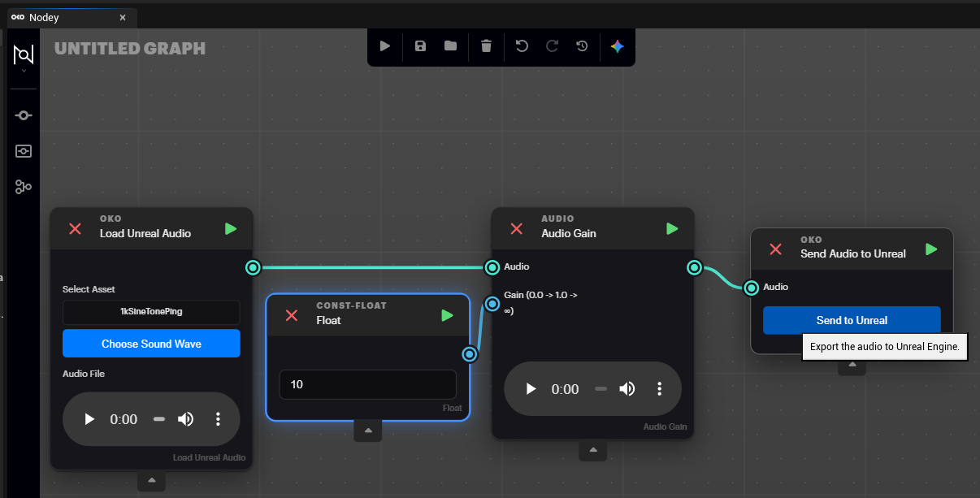The height and width of the screenshot is (498, 980).
Task: Collapse the Float node with bottom arrow
Action: [x=368, y=431]
